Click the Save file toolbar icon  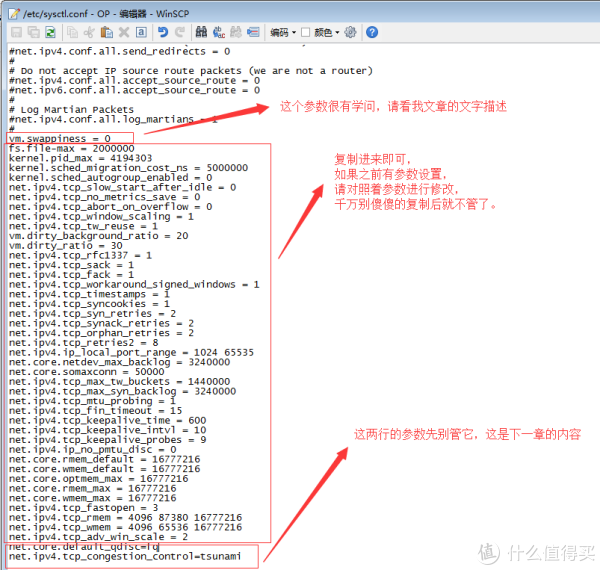coord(16,32)
